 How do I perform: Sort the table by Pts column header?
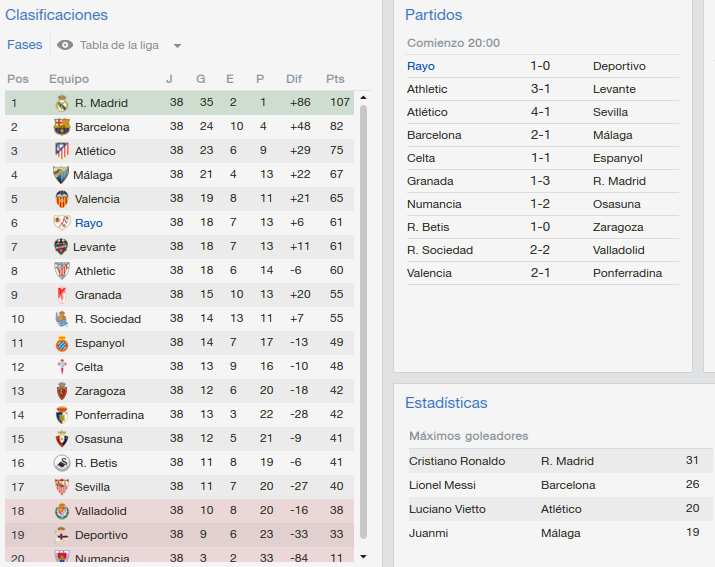click(335, 79)
